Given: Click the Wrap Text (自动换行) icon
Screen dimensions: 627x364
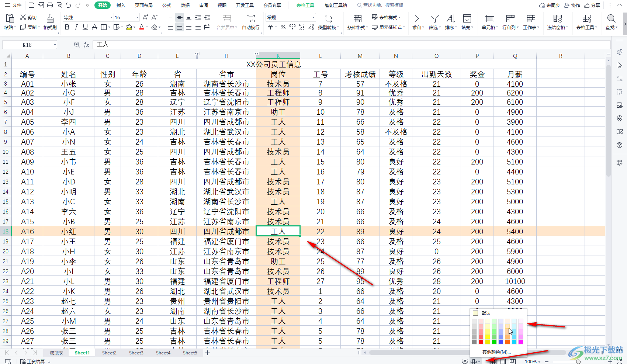Looking at the screenshot, I should (251, 22).
